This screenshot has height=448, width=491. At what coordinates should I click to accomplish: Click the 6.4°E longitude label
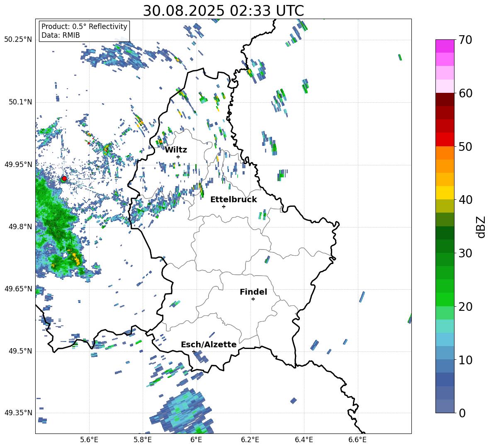pos(304,440)
